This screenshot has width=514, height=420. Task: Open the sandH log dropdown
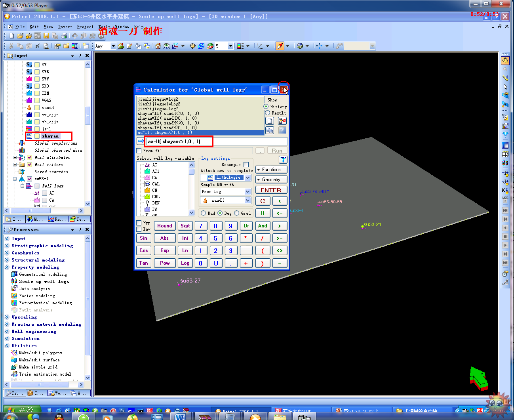tap(248, 200)
